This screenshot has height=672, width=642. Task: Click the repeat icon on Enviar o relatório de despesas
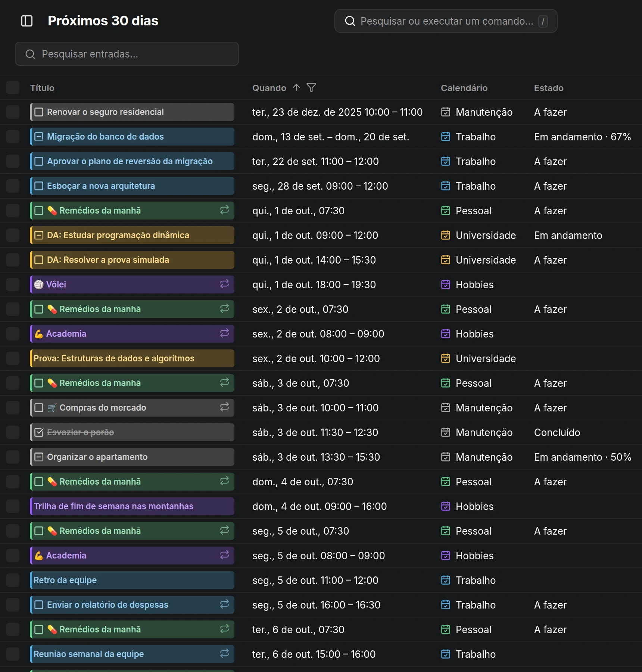[x=224, y=604]
